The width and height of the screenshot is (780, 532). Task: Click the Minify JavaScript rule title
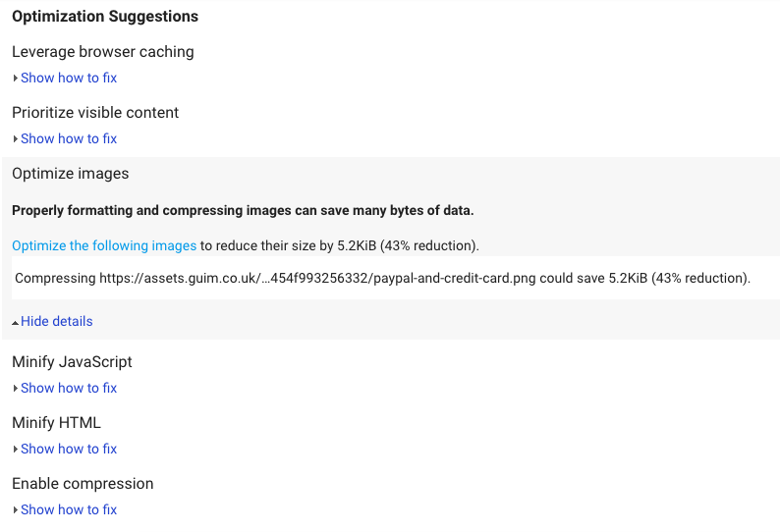tap(72, 362)
